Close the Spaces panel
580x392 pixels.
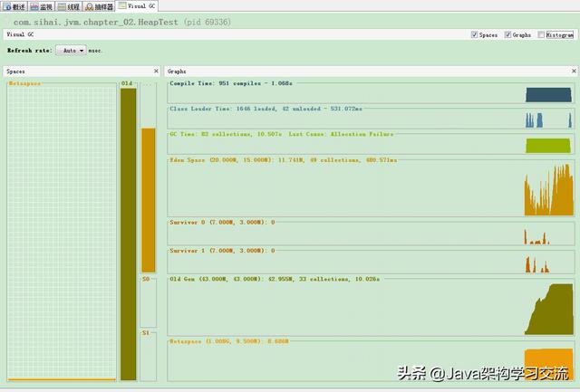click(x=156, y=71)
